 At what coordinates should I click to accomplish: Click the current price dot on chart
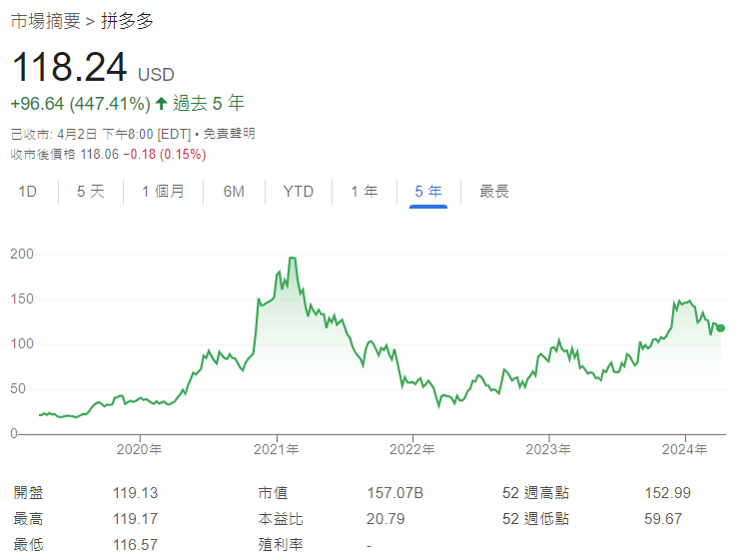click(x=721, y=328)
